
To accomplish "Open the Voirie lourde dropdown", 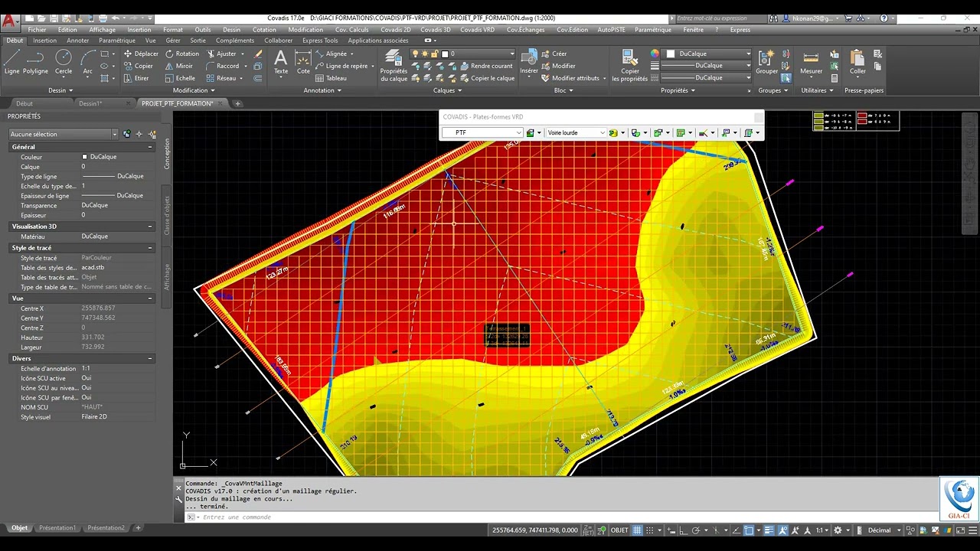I will pyautogui.click(x=603, y=132).
